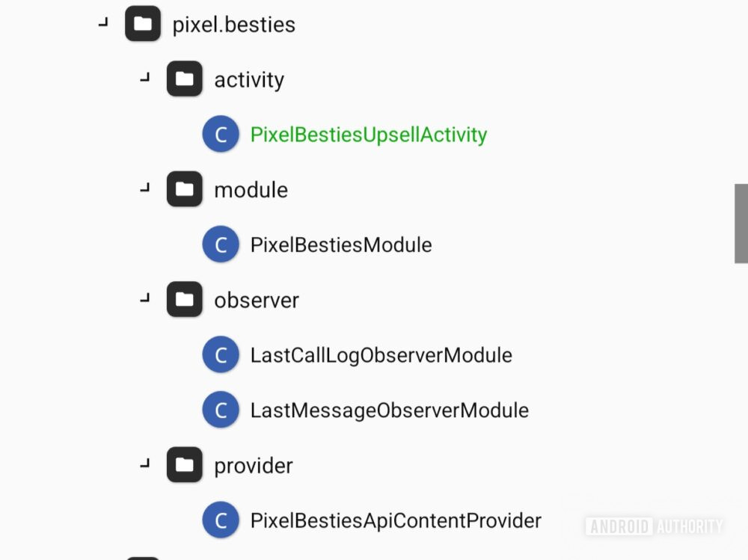748x560 pixels.
Task: Collapse the observer folder node
Action: point(145,299)
